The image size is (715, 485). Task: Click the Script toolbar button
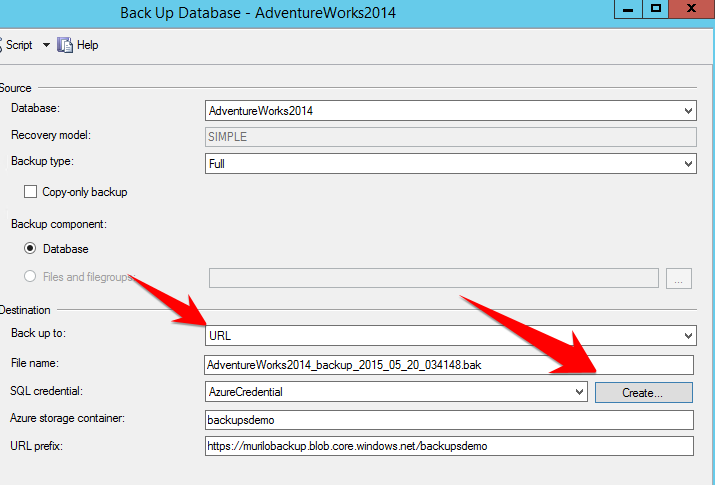coord(16,45)
